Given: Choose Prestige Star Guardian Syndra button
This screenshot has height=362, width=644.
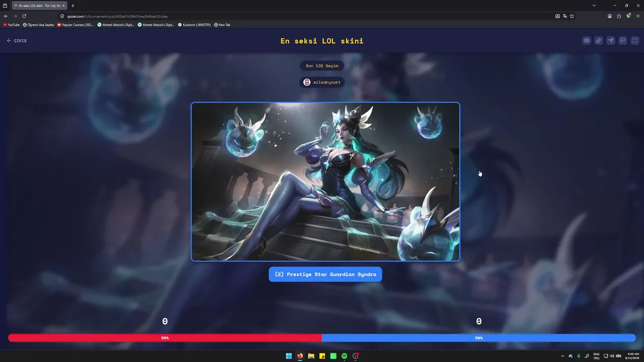Looking at the screenshot, I should [326, 275].
